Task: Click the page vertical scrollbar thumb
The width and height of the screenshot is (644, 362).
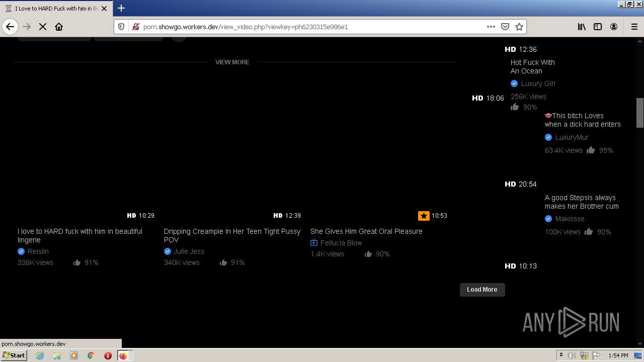Action: 640,113
